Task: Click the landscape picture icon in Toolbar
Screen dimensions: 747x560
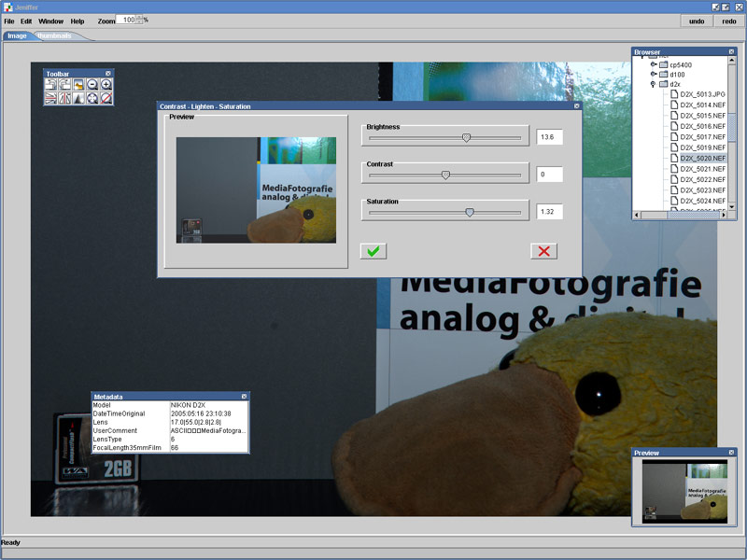Action: 78,85
